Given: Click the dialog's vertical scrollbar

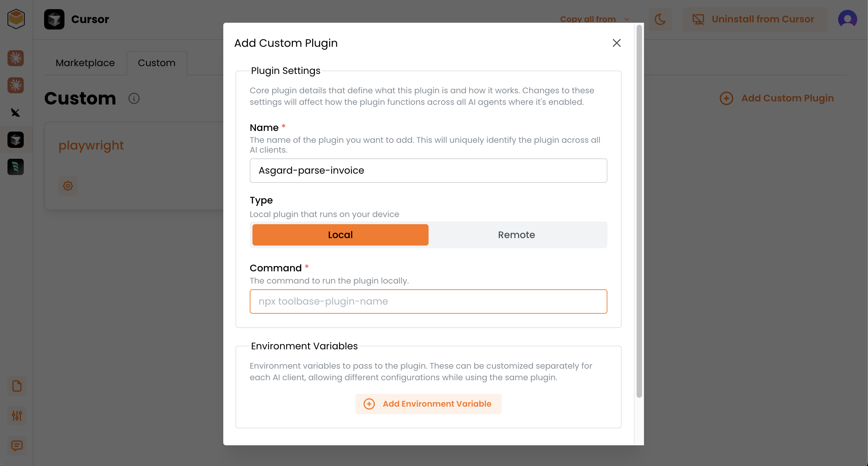Looking at the screenshot, I should [x=639, y=210].
